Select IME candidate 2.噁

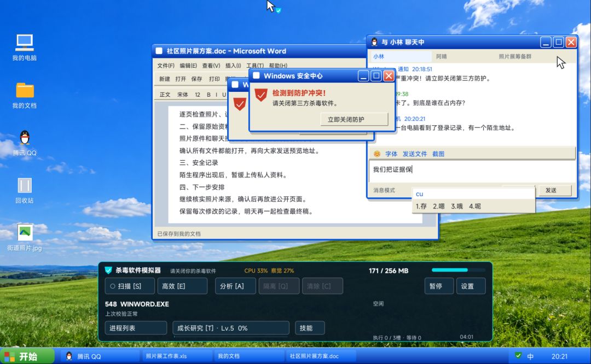pyautogui.click(x=439, y=206)
